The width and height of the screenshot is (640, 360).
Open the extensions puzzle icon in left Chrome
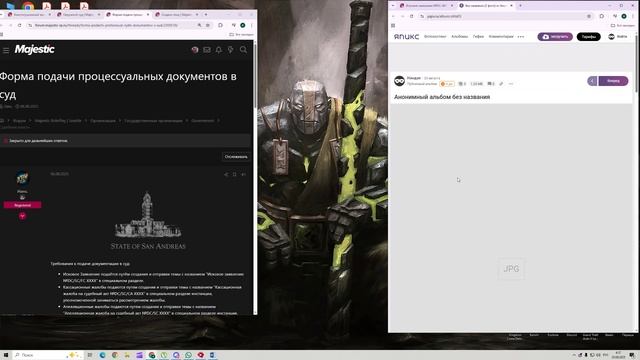[x=220, y=25]
